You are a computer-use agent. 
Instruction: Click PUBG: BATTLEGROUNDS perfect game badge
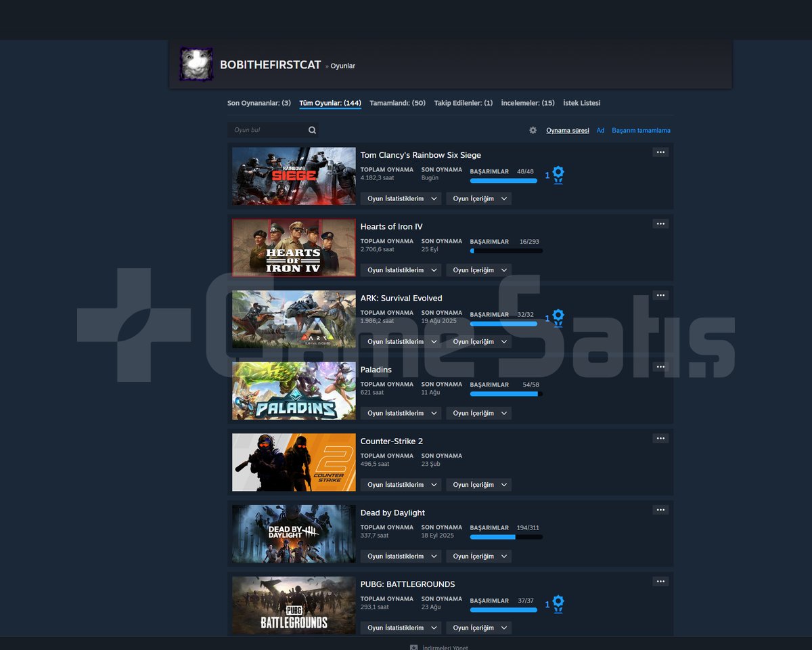pos(558,604)
